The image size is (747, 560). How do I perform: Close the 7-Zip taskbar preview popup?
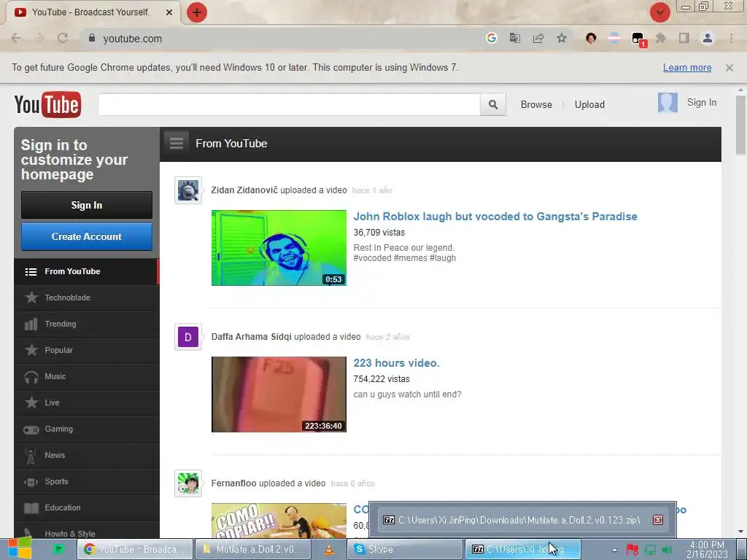pos(658,519)
